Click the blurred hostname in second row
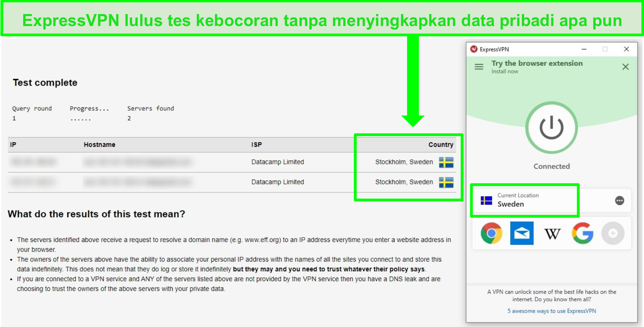 (x=137, y=182)
